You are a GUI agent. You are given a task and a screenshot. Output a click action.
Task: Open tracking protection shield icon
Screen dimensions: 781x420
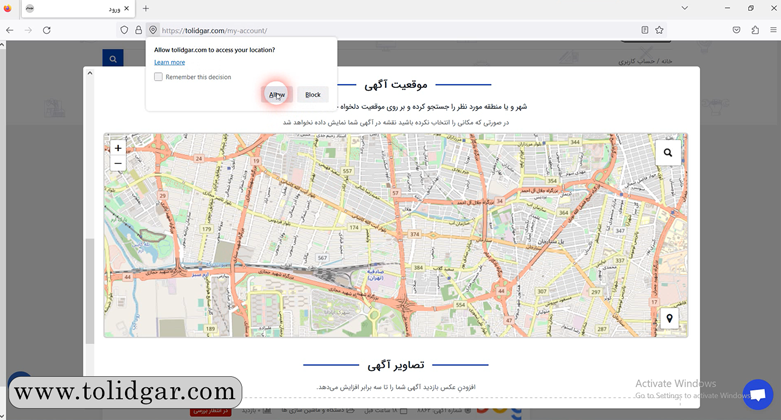[124, 30]
